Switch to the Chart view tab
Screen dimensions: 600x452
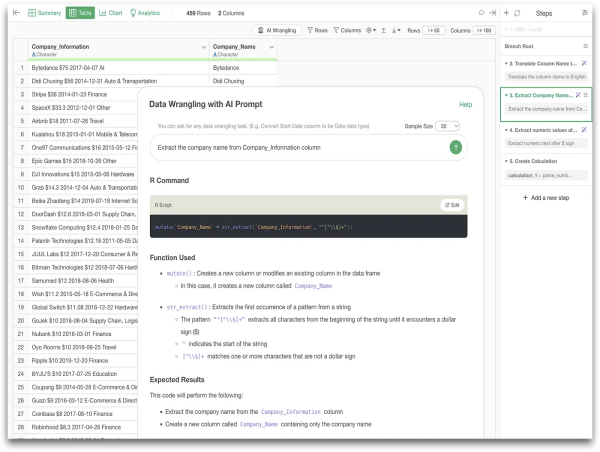[x=111, y=13]
